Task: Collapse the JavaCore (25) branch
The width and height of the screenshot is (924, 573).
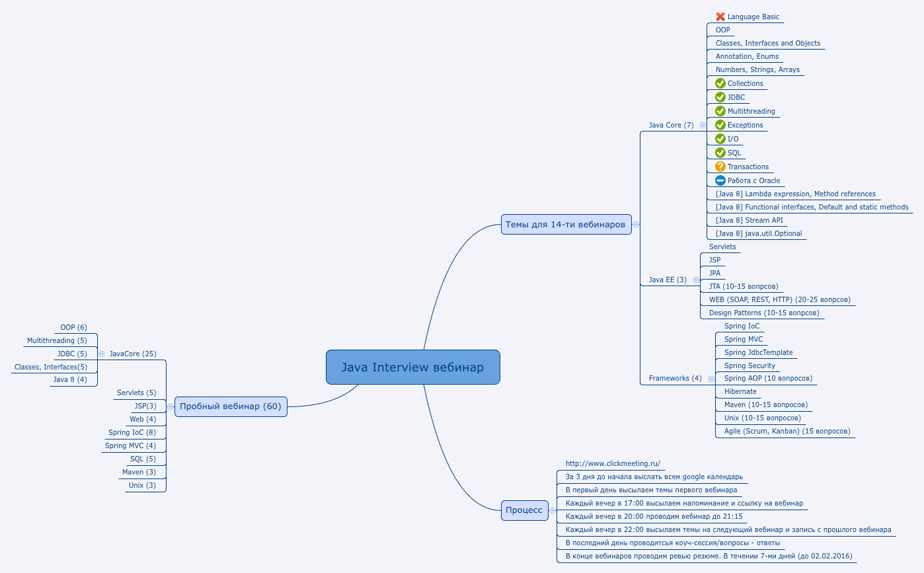Action: pos(101,354)
